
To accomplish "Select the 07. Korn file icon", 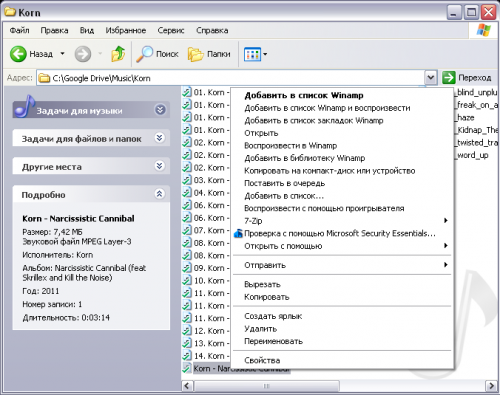I will pos(187,230).
